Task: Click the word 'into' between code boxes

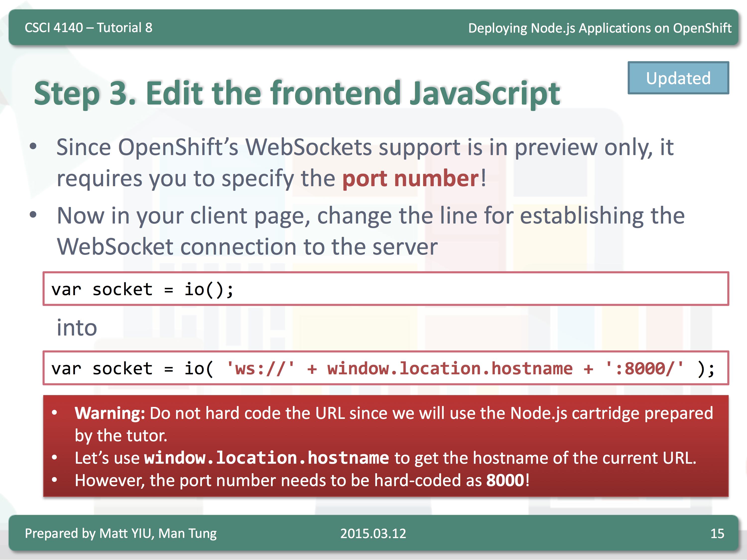Action: tap(77, 328)
